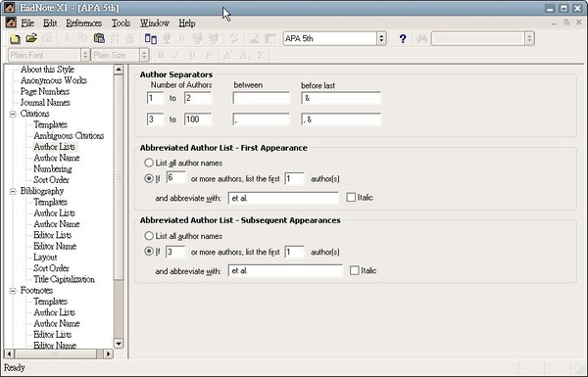Open the APA 5th style dropdown
Screen dimensions: 588x377
point(381,38)
